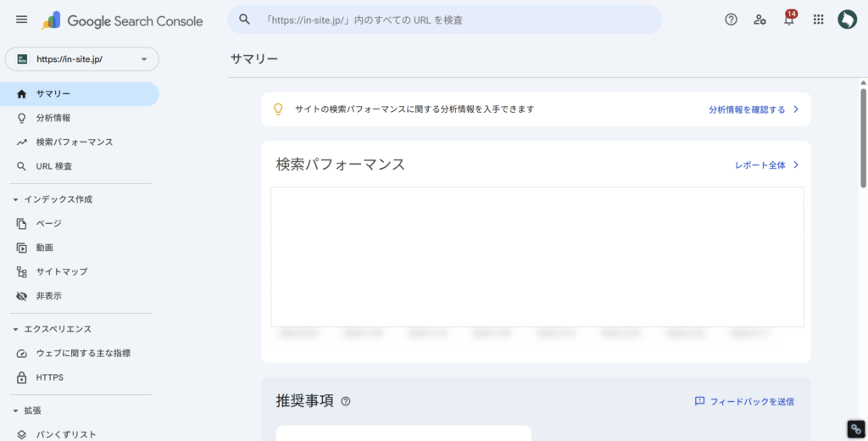Click the link icon in bottom-right corner
This screenshot has width=868, height=441.
(x=856, y=429)
